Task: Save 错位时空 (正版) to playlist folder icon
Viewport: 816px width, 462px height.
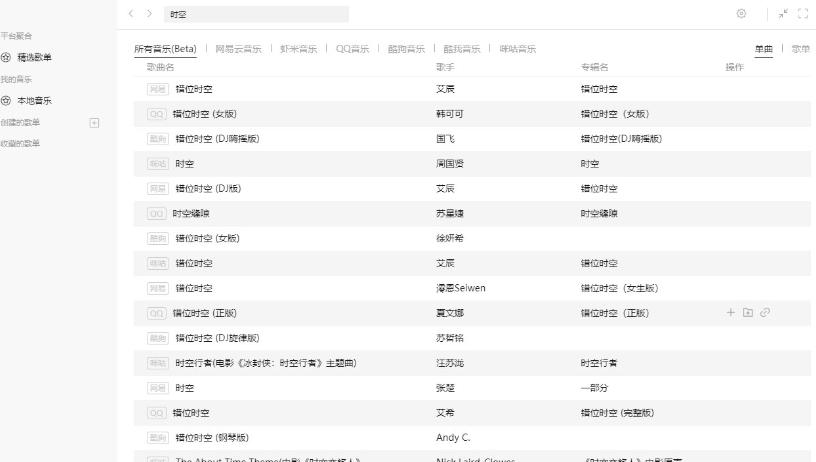Action: tap(748, 313)
